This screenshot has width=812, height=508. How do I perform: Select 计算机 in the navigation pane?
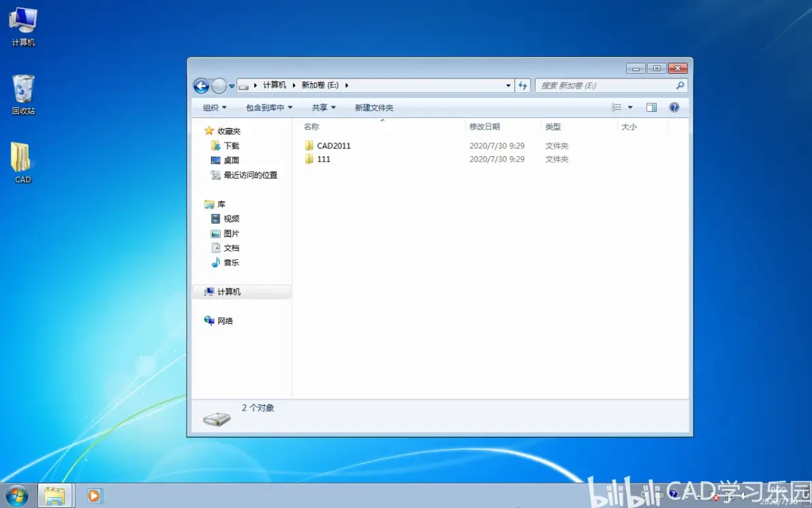(x=241, y=292)
